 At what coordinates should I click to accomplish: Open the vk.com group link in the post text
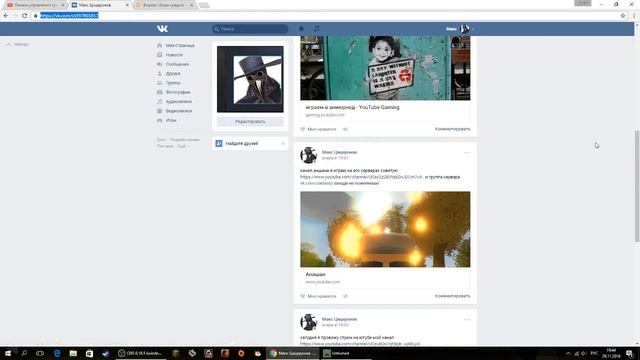pos(316,184)
